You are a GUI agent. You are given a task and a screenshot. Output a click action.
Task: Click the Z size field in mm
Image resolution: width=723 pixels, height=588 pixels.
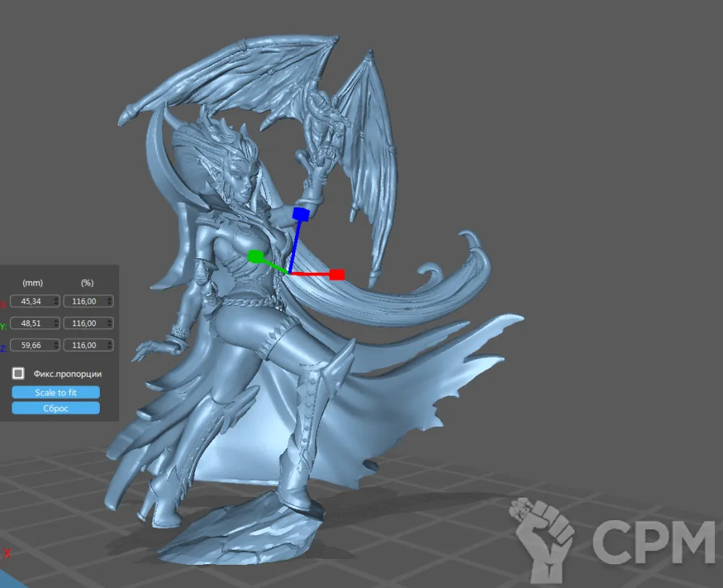(31, 346)
